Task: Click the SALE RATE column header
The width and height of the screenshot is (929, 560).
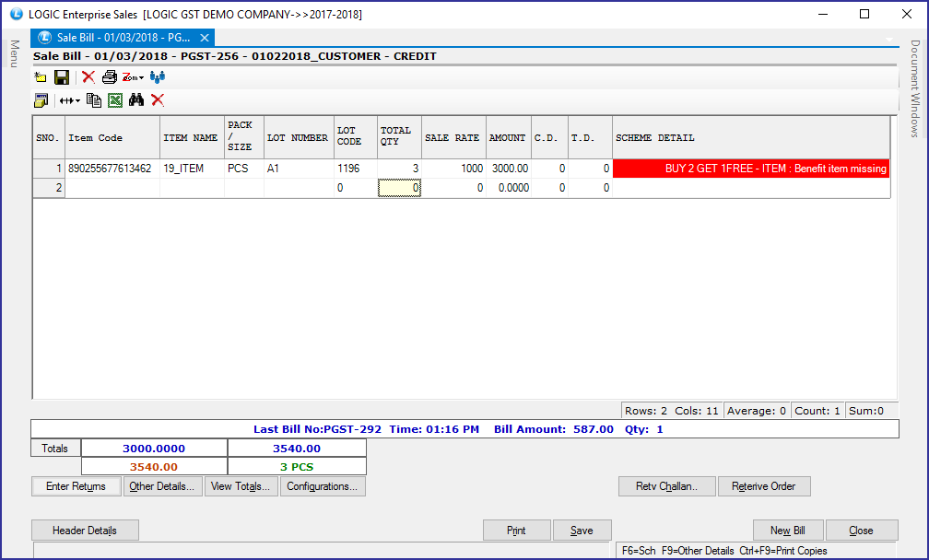Action: pyautogui.click(x=453, y=137)
